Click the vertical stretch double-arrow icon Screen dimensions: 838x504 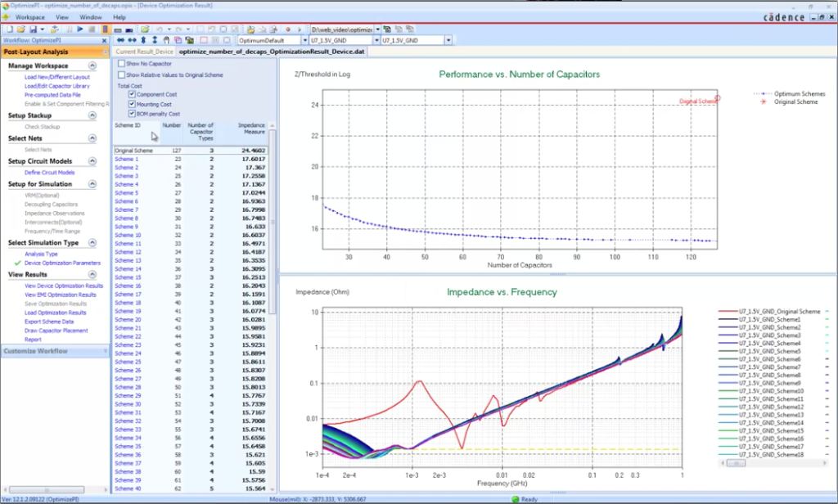155,40
